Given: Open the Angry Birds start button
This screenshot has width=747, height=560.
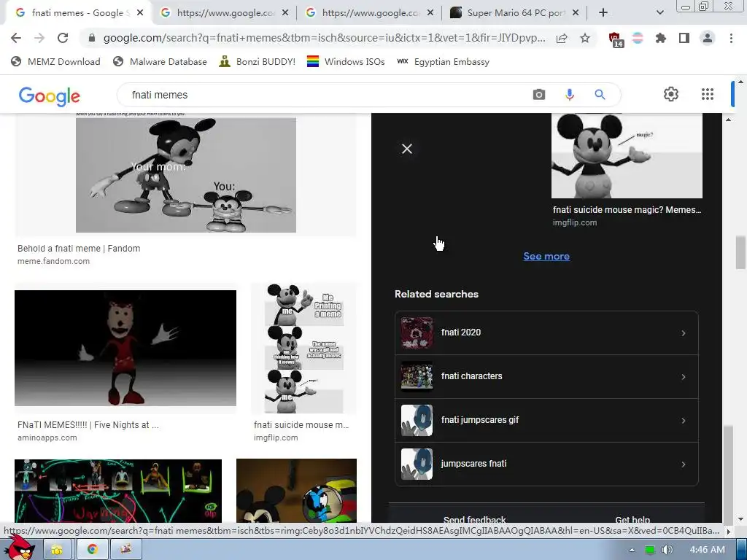Looking at the screenshot, I should pos(19,548).
